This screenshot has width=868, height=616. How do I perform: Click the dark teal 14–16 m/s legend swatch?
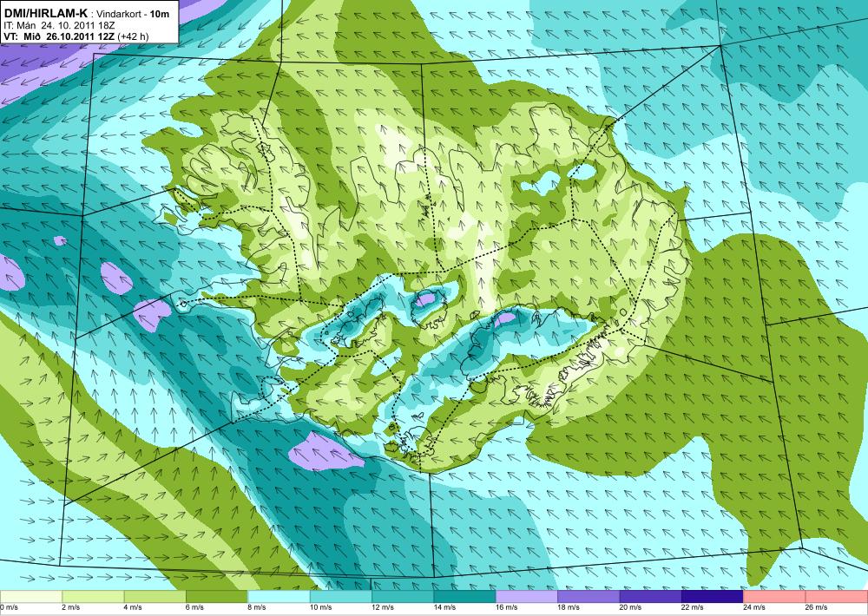(464, 597)
